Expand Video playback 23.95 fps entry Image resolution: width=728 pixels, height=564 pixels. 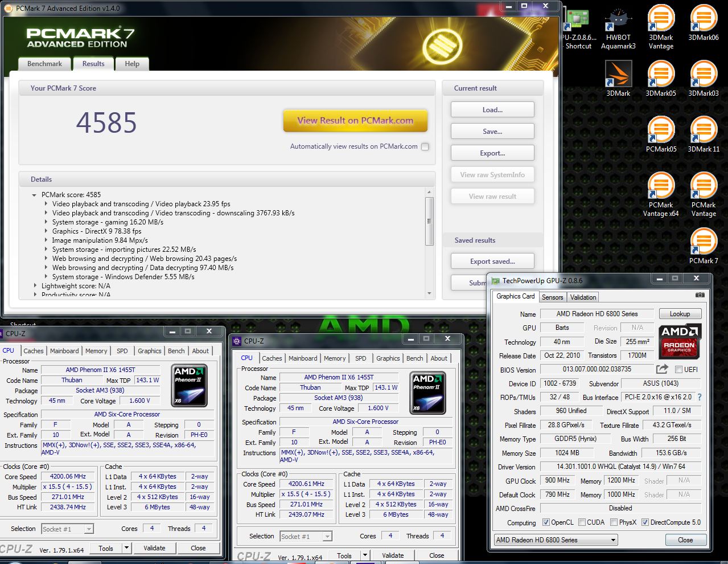click(x=46, y=204)
